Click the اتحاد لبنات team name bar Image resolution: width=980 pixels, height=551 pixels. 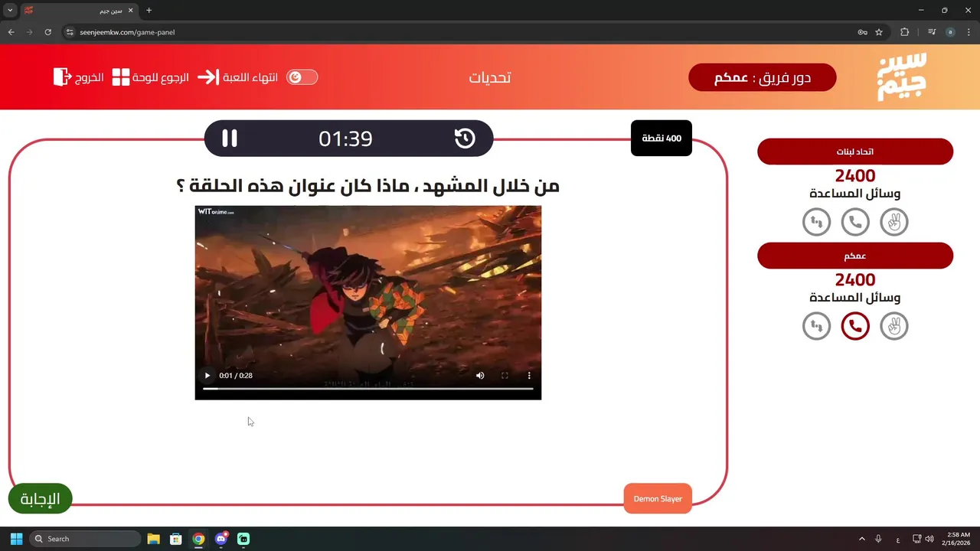(x=855, y=152)
